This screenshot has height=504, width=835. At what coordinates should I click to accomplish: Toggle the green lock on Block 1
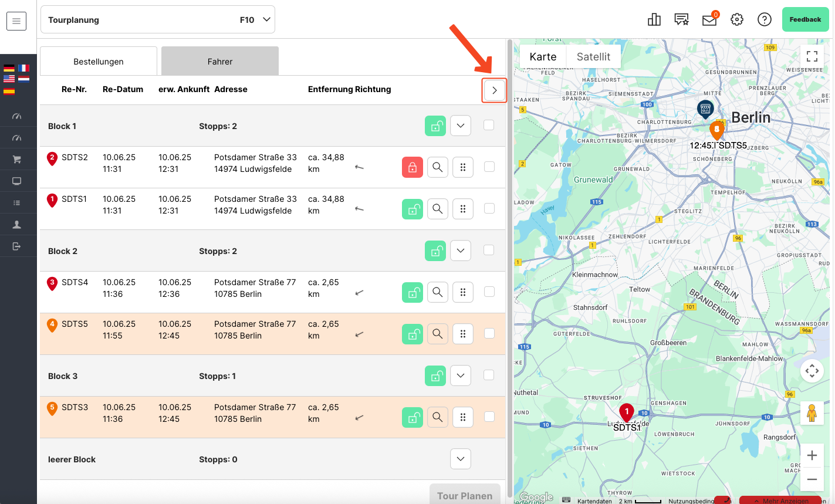435,126
